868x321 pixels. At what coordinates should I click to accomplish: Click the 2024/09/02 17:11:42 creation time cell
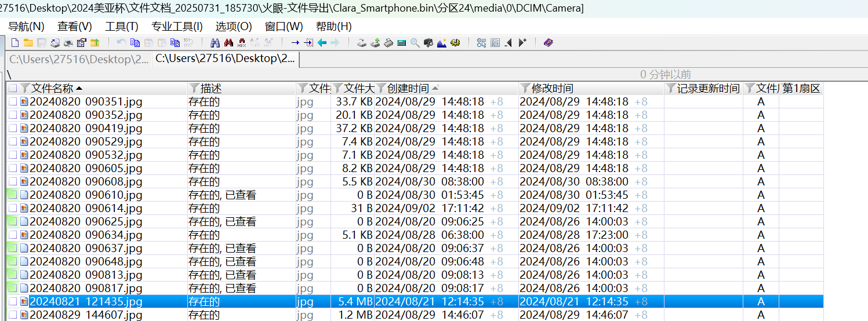tap(430, 208)
